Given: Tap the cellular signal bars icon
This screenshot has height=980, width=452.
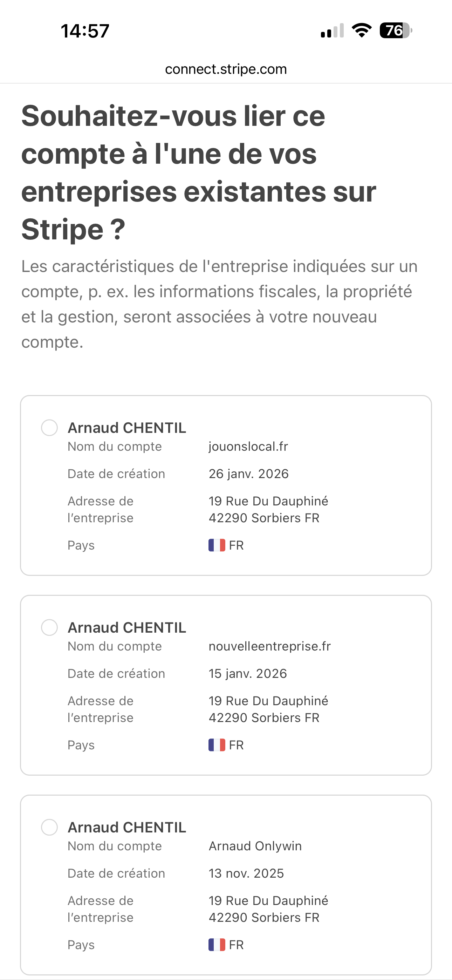Looking at the screenshot, I should click(x=332, y=30).
